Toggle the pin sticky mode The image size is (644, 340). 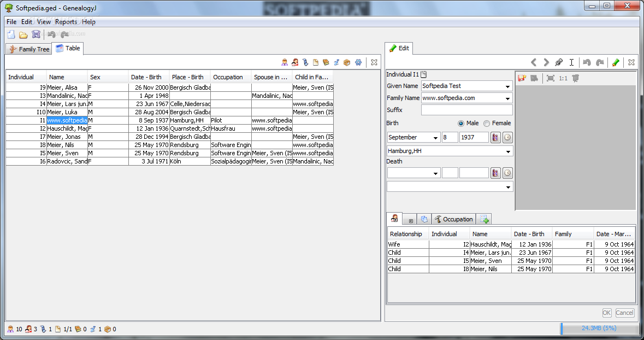[x=559, y=62]
